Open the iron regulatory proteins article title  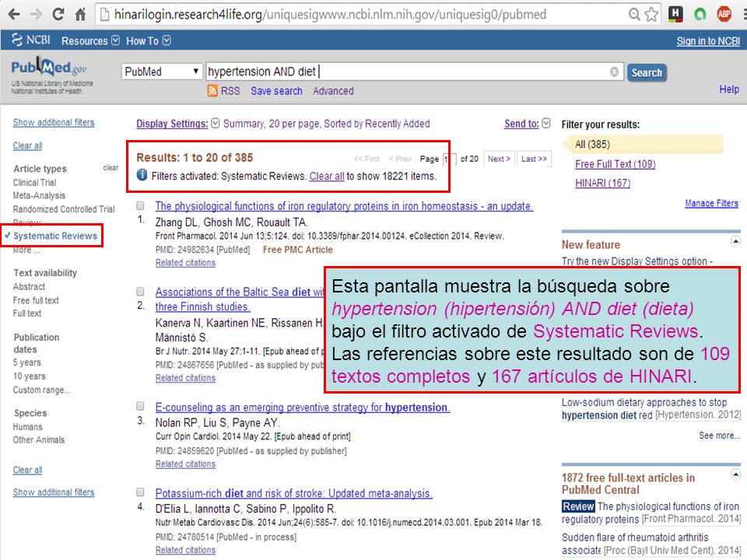point(344,206)
